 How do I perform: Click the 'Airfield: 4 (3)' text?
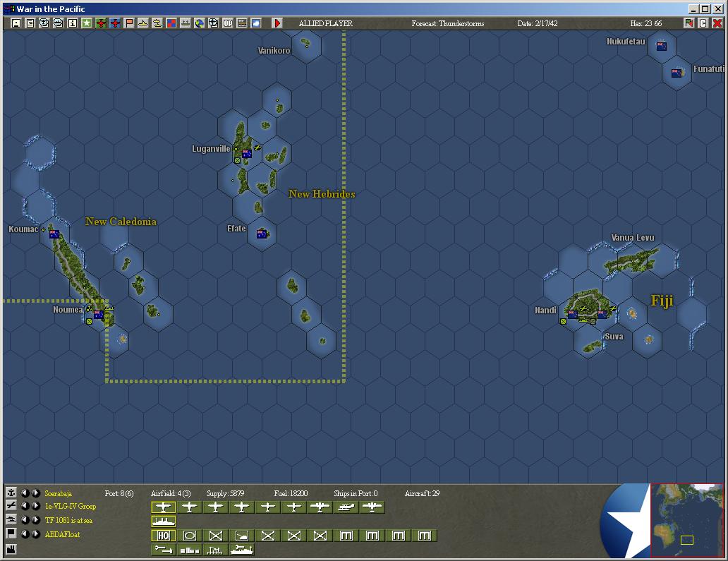(171, 493)
